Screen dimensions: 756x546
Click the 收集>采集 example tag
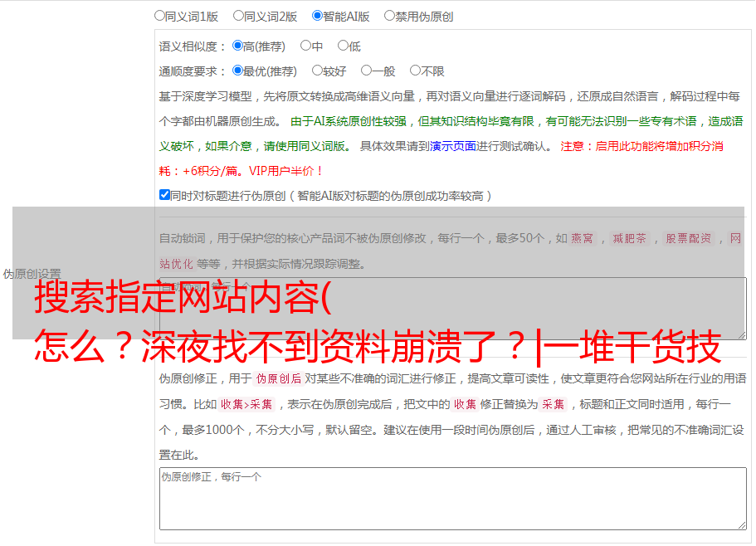point(246,404)
